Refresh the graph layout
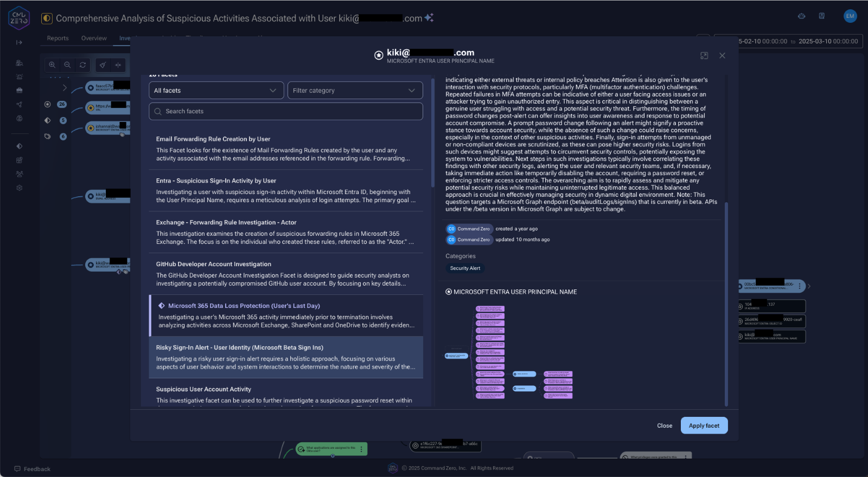Viewport: 868px width, 477px height. coord(82,65)
